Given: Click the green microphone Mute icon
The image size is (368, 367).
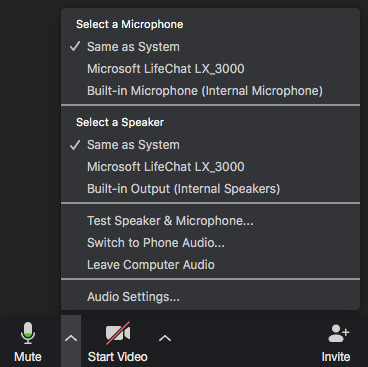Looking at the screenshot, I should [28, 333].
